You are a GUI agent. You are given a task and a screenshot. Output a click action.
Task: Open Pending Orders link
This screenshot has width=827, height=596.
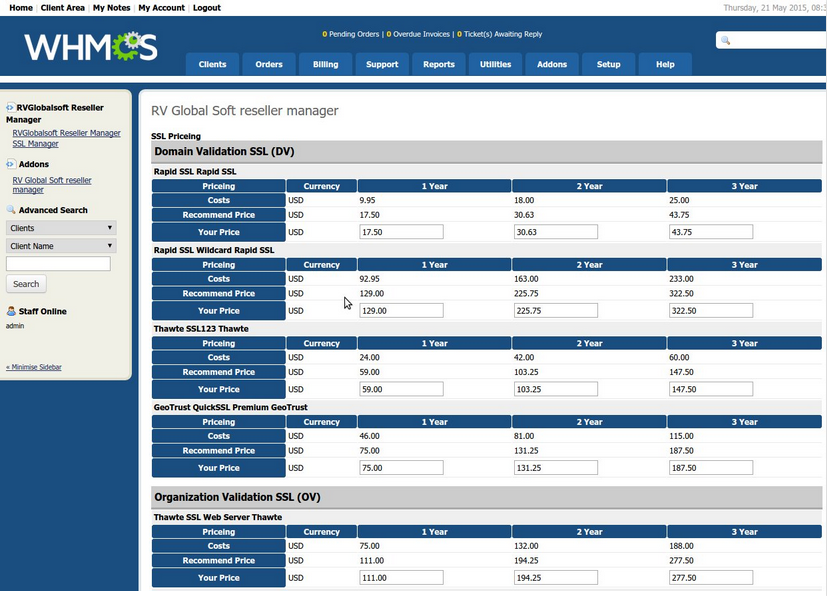351,34
